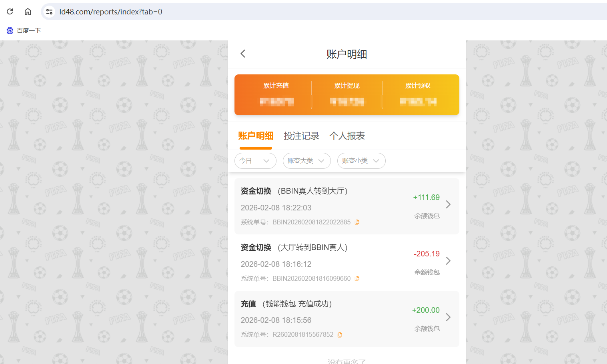Open the 账变小类 subcategory dropdown
This screenshot has height=364, width=607.
[361, 161]
